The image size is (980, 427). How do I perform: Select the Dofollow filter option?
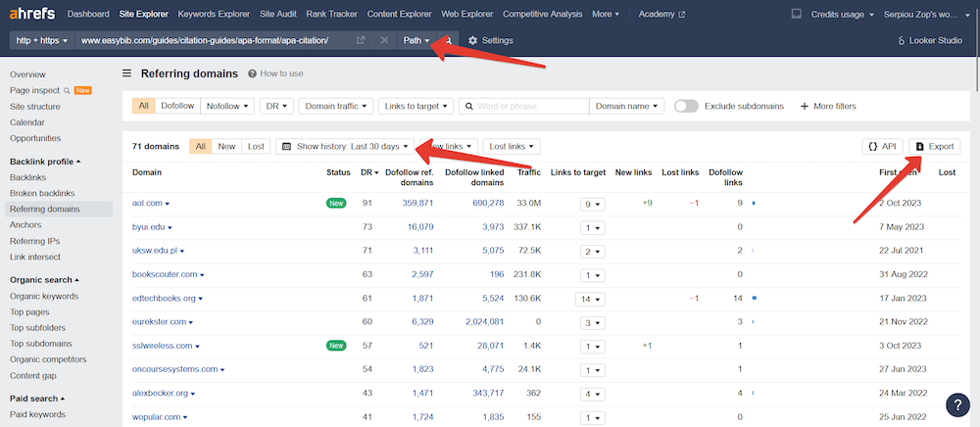click(177, 106)
